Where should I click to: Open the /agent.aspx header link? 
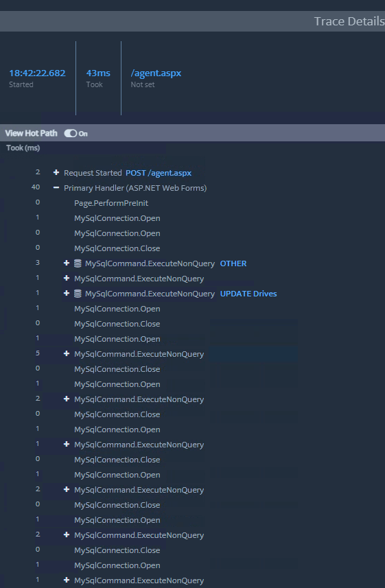(x=156, y=73)
